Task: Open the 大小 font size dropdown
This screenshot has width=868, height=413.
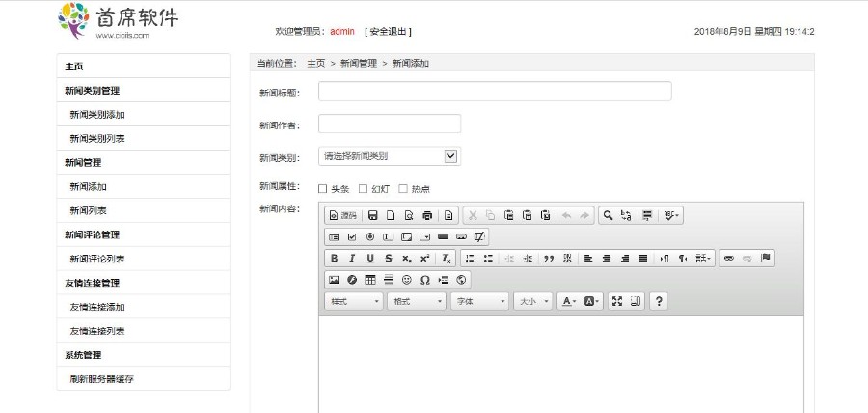Action: click(x=533, y=301)
